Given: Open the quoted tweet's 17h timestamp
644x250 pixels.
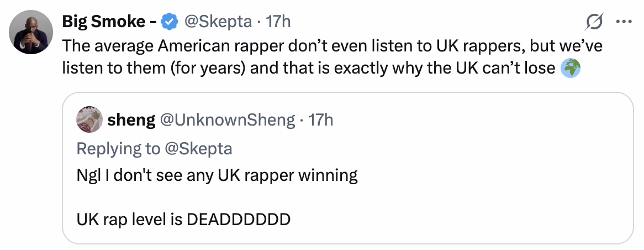Looking at the screenshot, I should click(320, 120).
